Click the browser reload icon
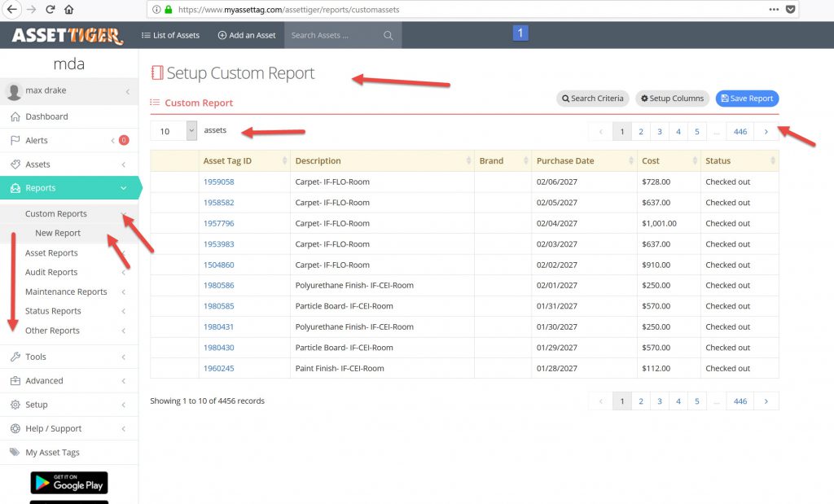 (x=50, y=10)
